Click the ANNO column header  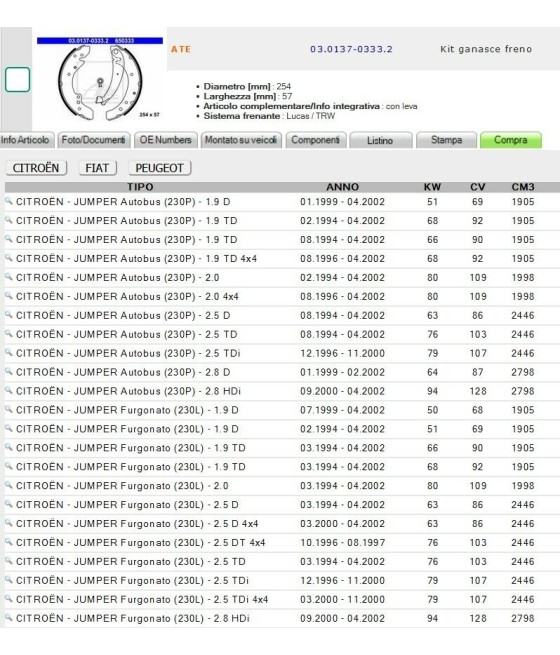coord(342,187)
